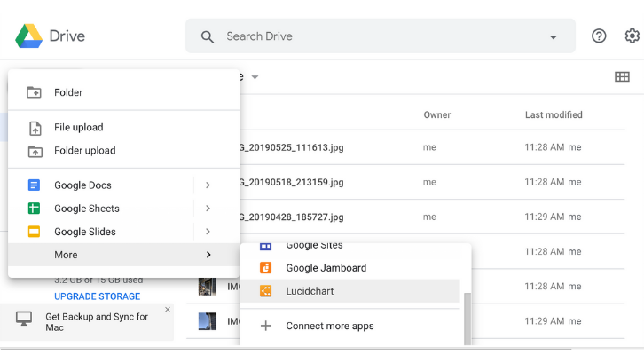Click the Backup and Sync computer icon

click(24, 319)
